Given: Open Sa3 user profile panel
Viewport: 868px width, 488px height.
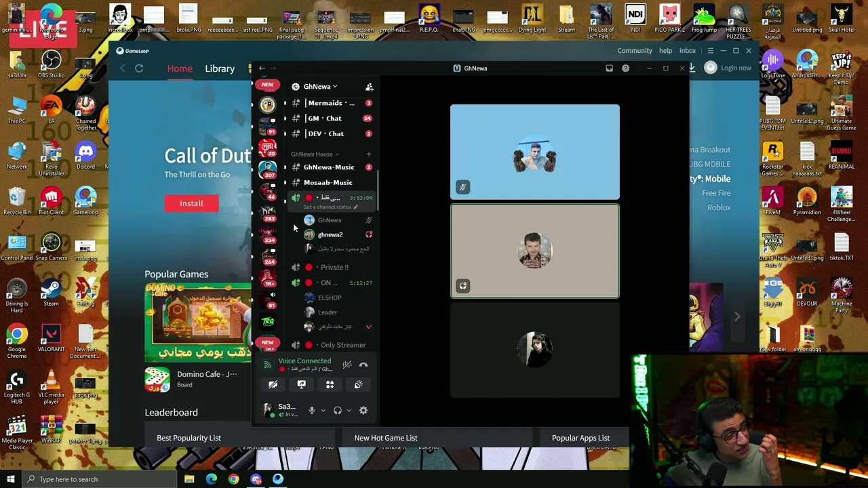Looking at the screenshot, I should point(281,409).
